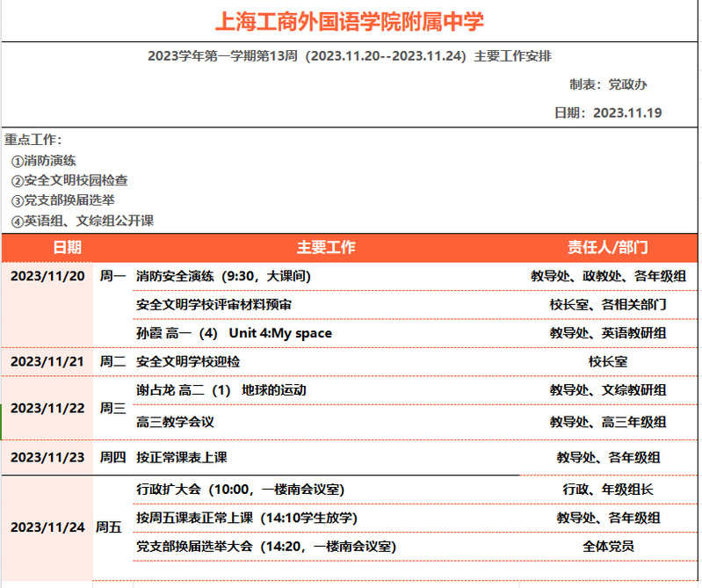The height and width of the screenshot is (588, 702).
Task: Select the cell 按正常课表上课
Action: point(182,457)
